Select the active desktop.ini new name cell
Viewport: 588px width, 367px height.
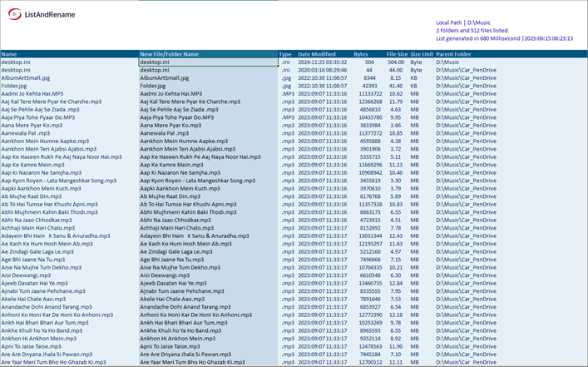click(x=209, y=62)
